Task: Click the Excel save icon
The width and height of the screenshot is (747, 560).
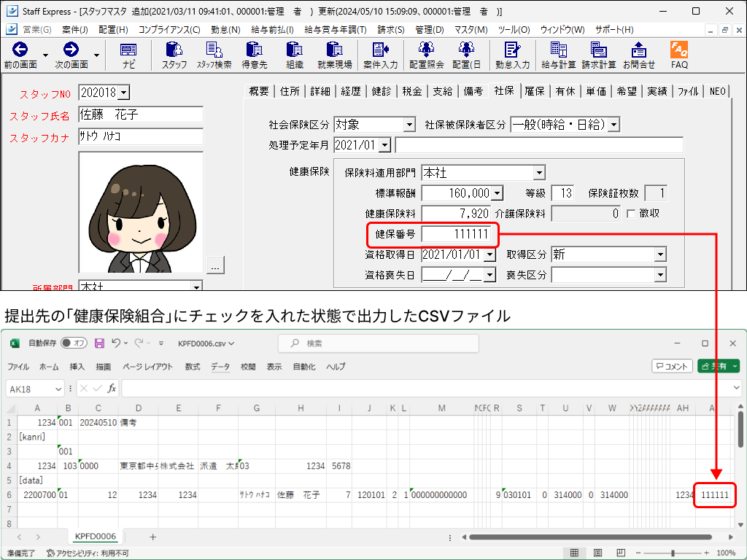Action: (x=99, y=343)
